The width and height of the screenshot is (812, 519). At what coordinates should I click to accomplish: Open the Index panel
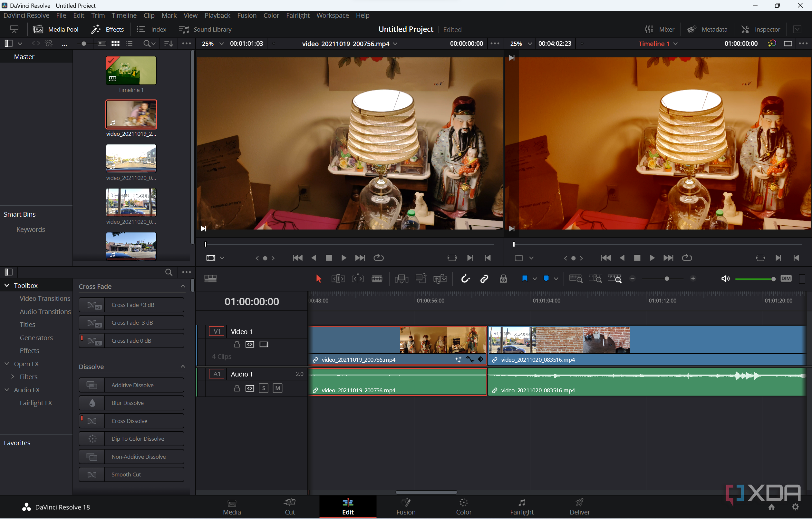(151, 29)
